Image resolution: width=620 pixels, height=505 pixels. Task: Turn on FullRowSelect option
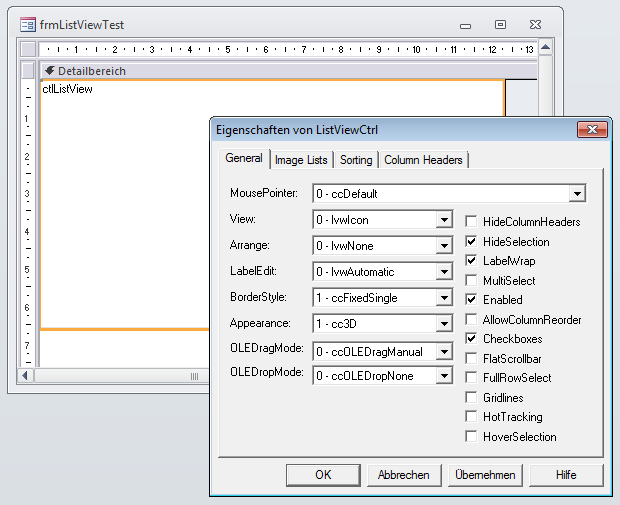click(471, 378)
